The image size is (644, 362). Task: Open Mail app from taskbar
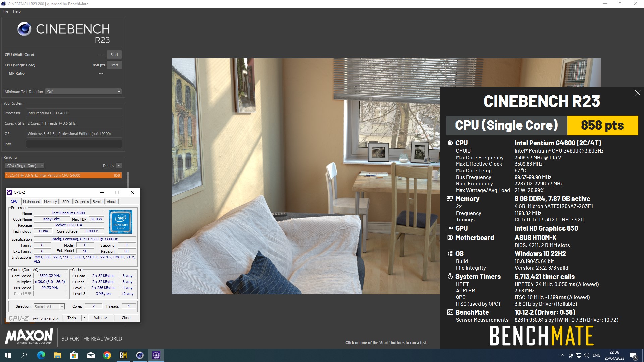coord(91,355)
